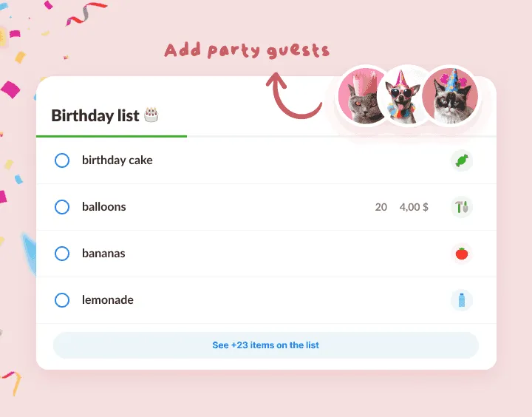Screen dimensions: 532x417
Task: Click the candy category icon for birthday cake
Action: (x=461, y=160)
